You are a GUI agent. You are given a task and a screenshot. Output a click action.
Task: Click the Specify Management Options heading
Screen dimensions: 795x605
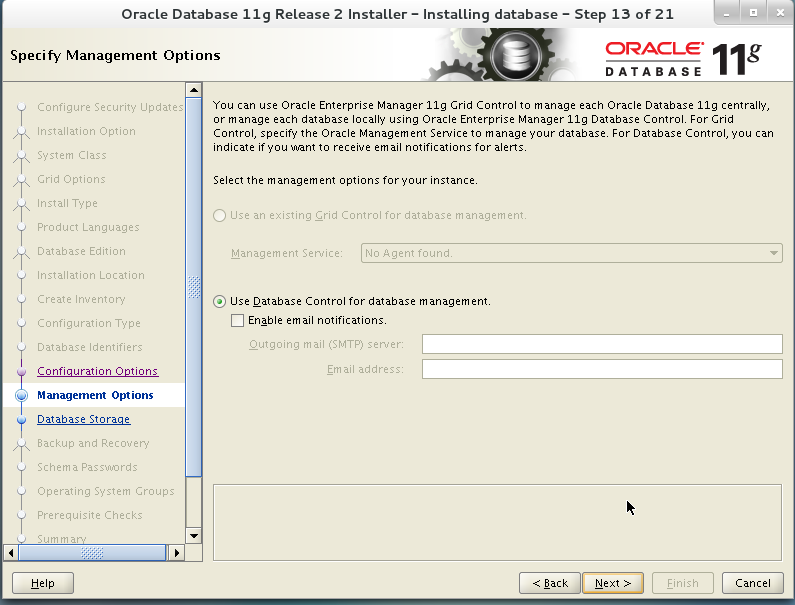[115, 55]
